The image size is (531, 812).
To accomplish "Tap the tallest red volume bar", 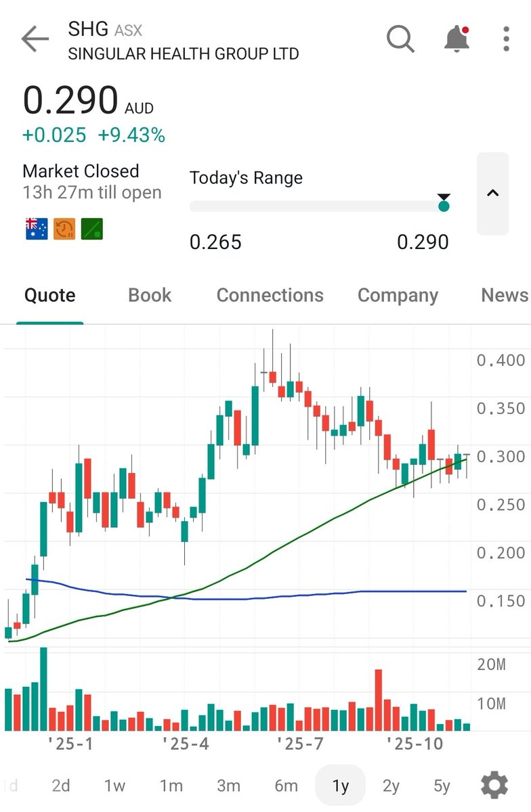I will pyautogui.click(x=379, y=700).
